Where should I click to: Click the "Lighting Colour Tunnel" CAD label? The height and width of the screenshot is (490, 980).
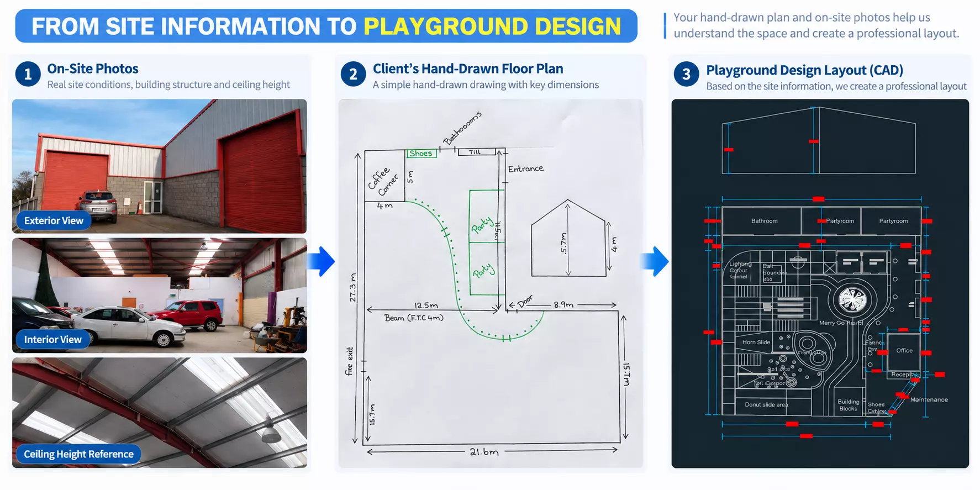[740, 270]
